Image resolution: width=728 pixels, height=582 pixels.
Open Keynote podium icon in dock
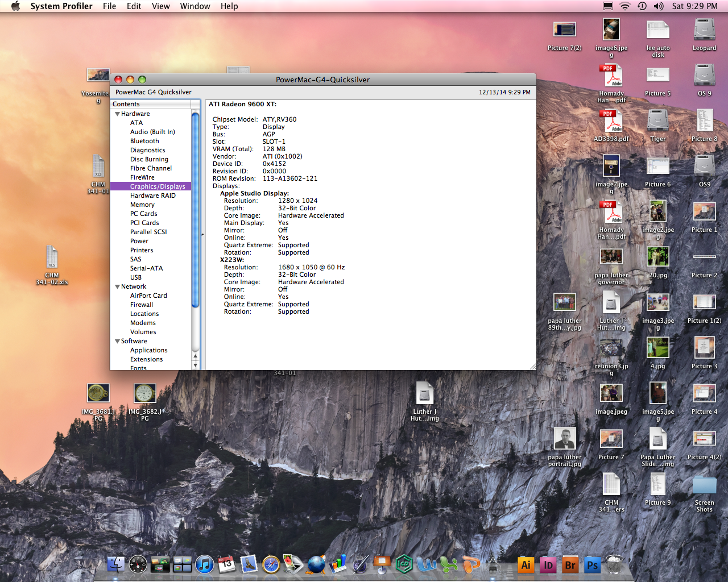pos(382,564)
